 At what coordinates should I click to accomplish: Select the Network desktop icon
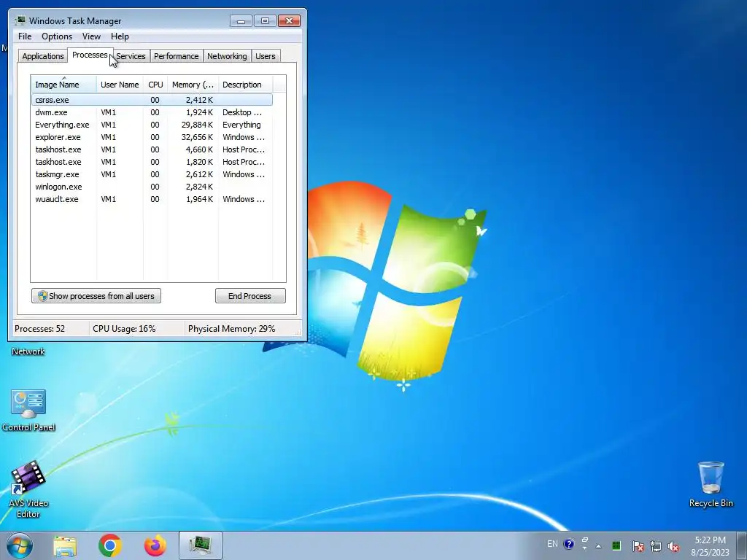pyautogui.click(x=28, y=351)
